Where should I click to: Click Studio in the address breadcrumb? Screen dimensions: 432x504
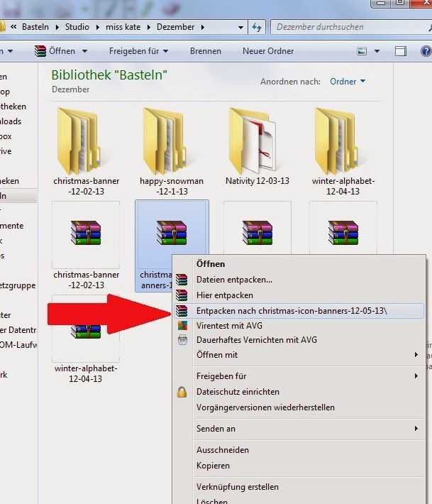77,27
